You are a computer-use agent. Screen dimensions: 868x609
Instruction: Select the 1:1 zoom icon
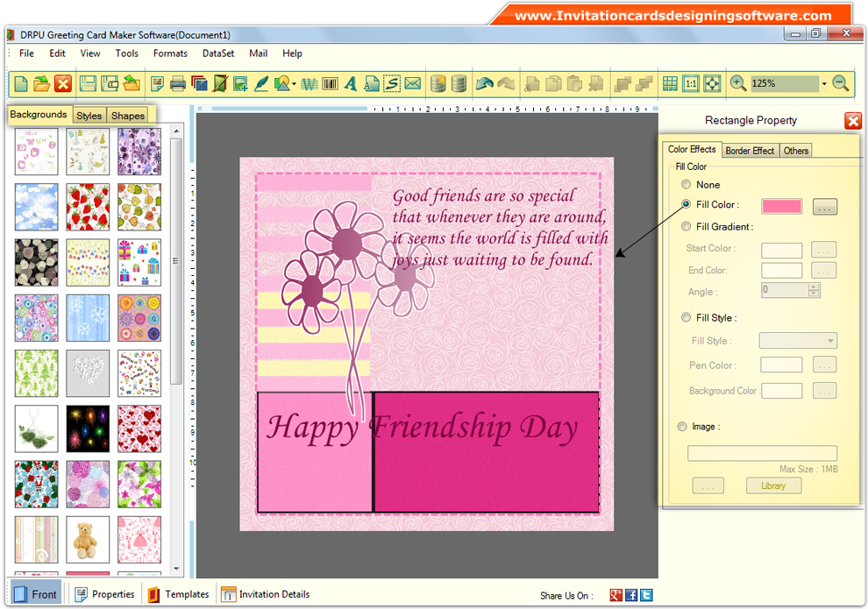click(692, 83)
